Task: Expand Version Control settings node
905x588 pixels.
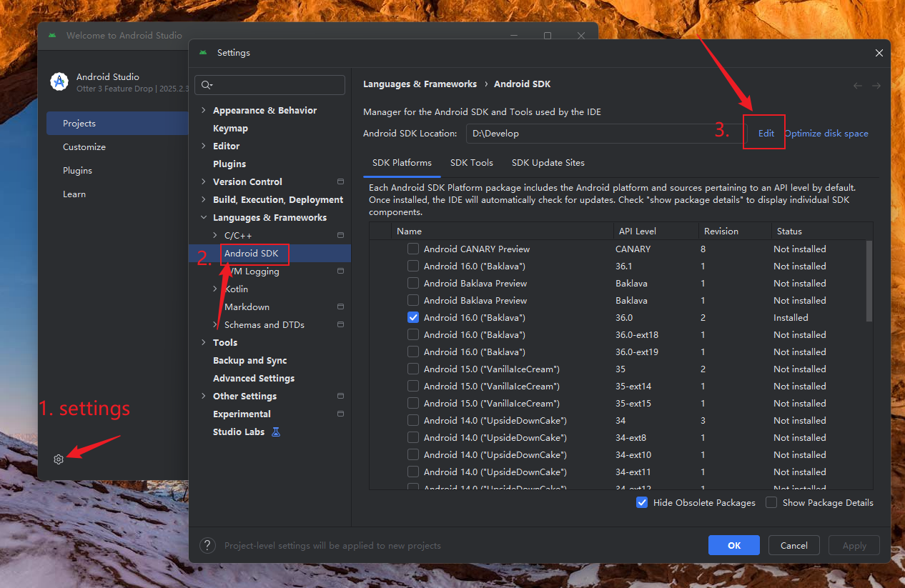Action: coord(204,181)
